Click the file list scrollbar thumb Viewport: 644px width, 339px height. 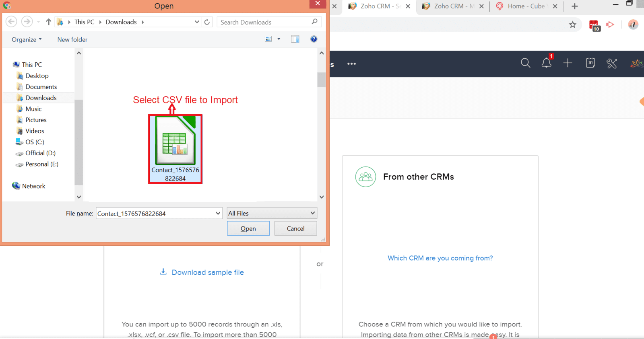(x=321, y=80)
